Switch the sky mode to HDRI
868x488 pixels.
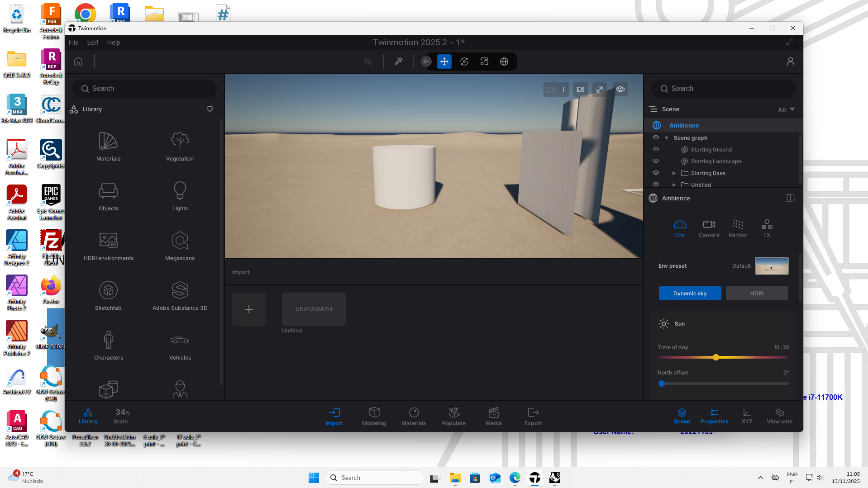point(757,293)
